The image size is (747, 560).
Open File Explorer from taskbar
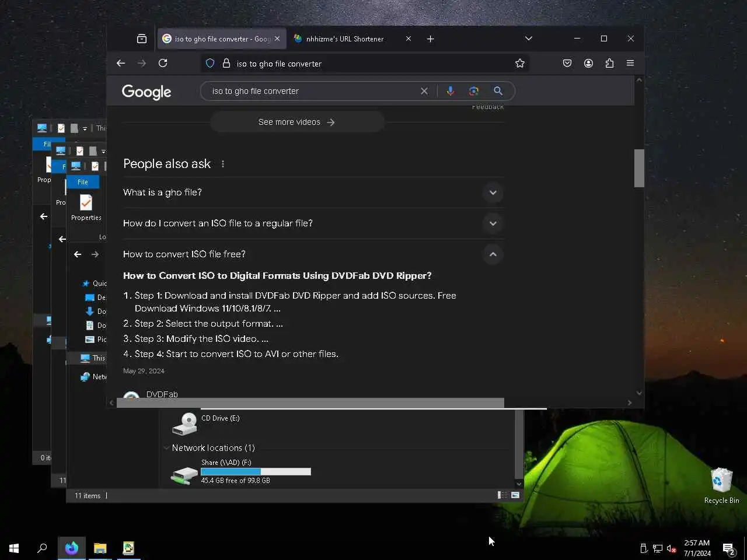point(100,548)
